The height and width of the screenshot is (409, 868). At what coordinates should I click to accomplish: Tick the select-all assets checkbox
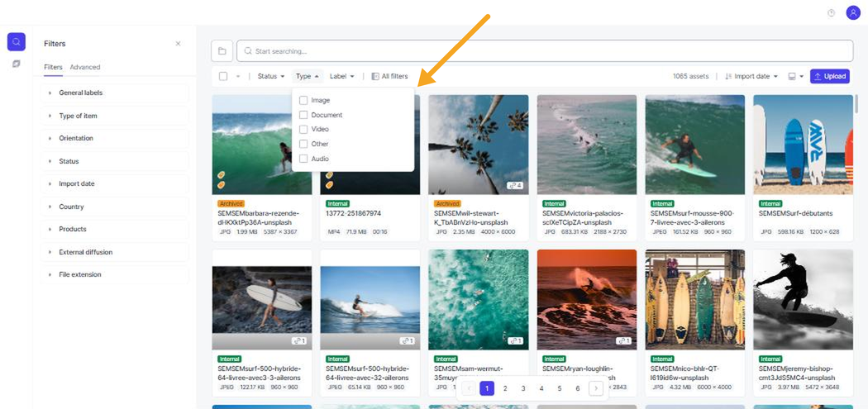click(223, 76)
